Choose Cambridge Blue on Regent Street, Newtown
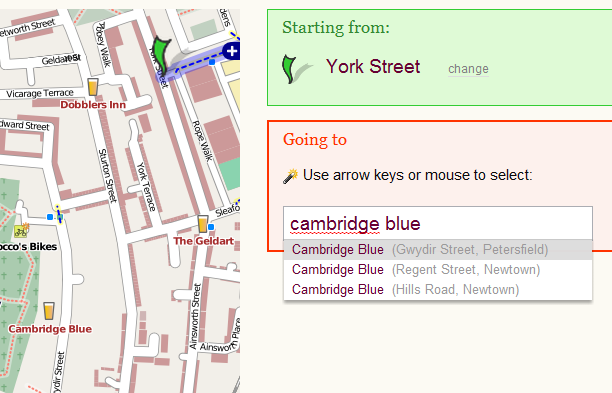Screen dimensions: 612x393 (438, 270)
